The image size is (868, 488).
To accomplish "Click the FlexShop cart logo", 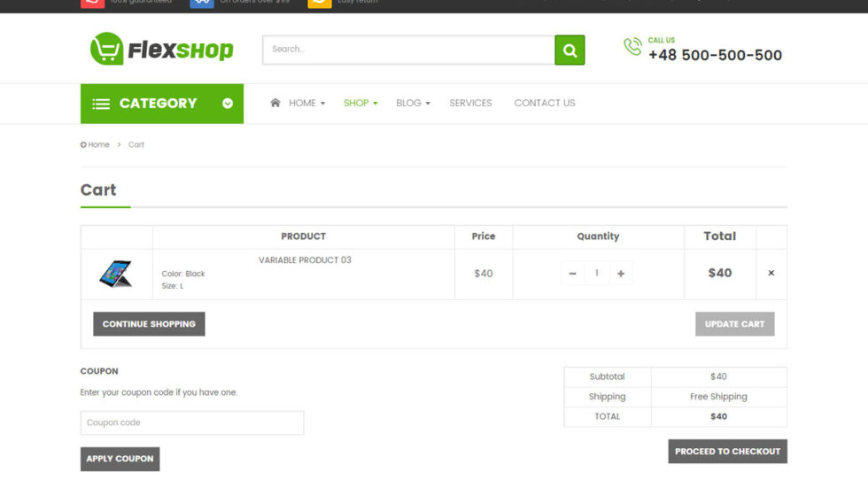I will tap(107, 50).
